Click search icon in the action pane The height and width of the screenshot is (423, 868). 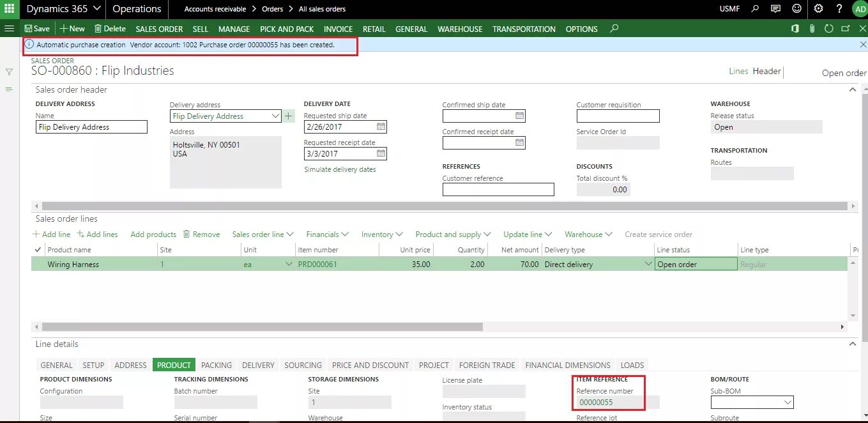pos(614,29)
